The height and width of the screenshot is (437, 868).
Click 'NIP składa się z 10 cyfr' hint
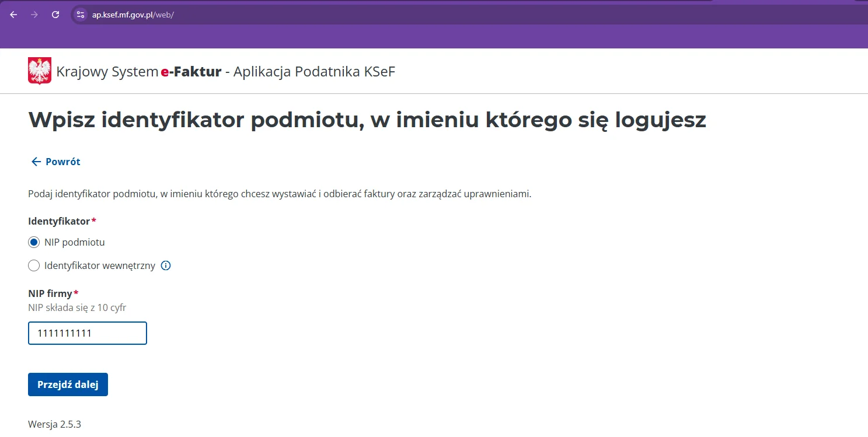pos(77,307)
